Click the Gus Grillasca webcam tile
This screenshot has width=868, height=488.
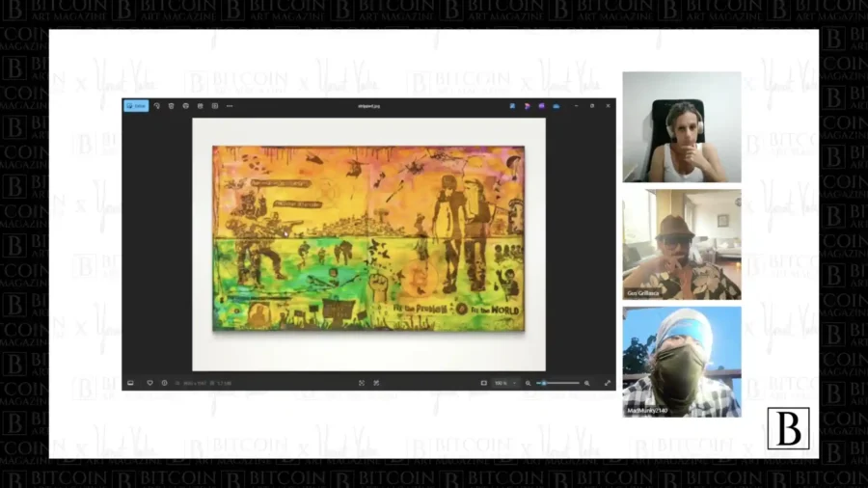(682, 245)
